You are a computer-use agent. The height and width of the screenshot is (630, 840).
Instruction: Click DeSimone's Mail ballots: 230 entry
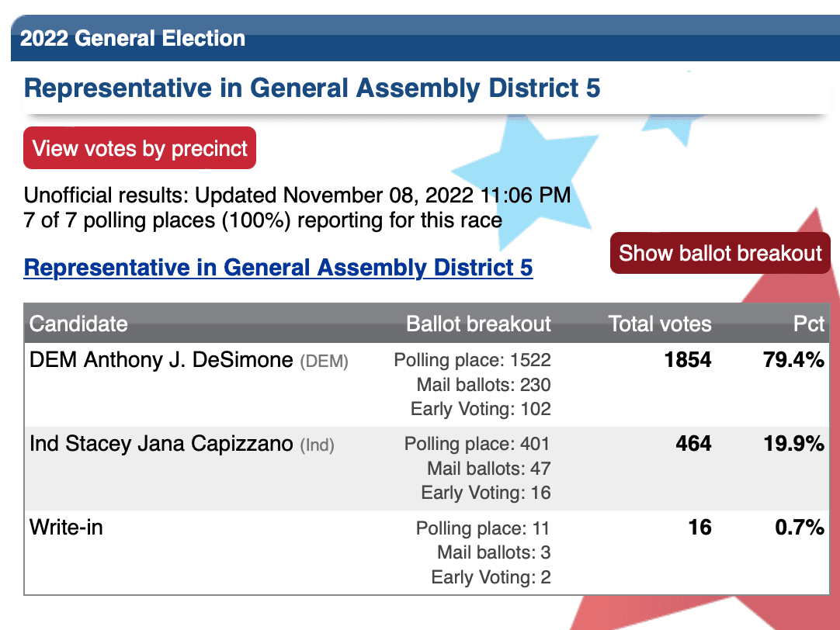click(484, 384)
